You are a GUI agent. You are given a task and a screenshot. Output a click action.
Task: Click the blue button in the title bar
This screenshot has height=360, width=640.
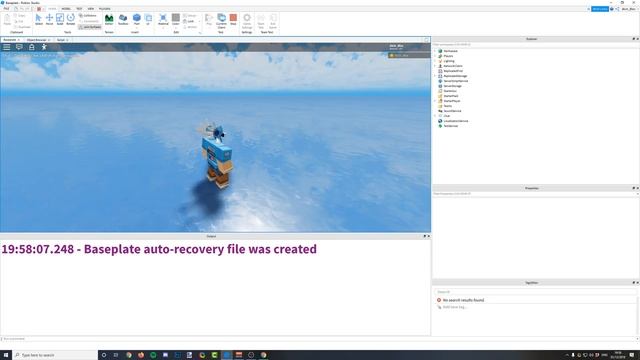(x=600, y=9)
